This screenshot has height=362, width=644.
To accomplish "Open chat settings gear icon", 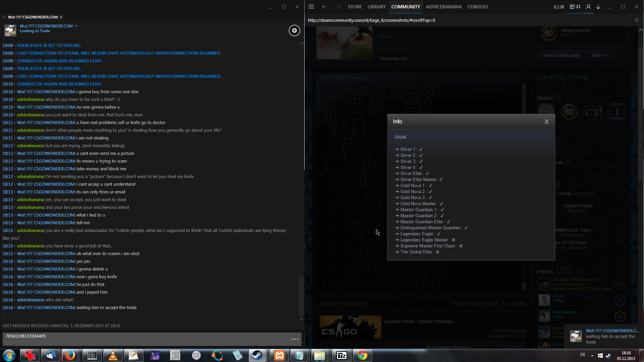I will click(294, 31).
